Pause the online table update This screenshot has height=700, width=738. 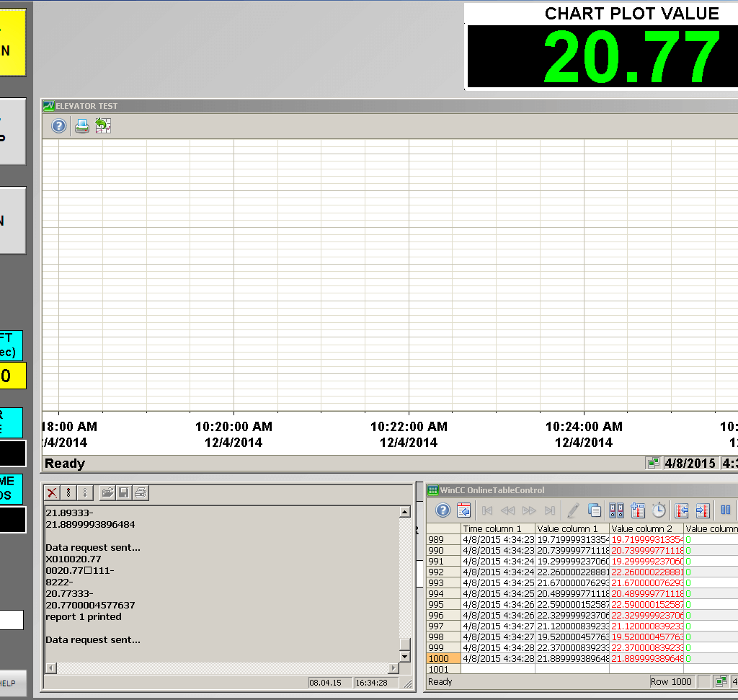tap(726, 510)
